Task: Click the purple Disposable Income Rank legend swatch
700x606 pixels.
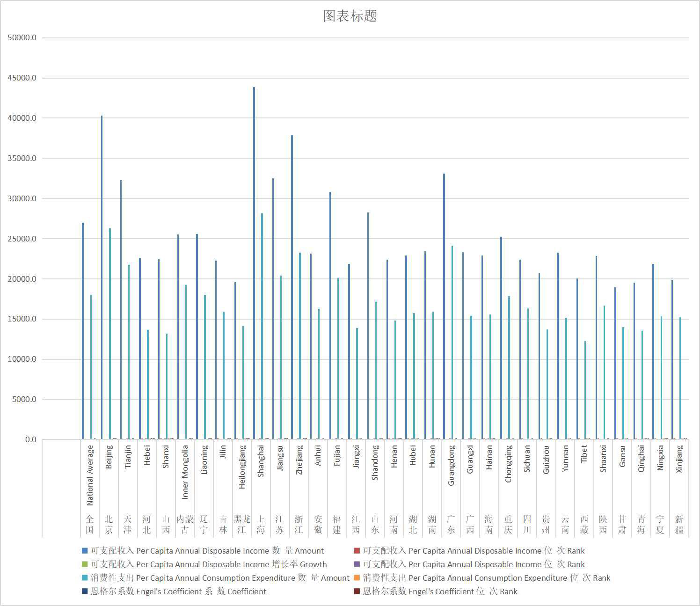Action: click(x=357, y=564)
